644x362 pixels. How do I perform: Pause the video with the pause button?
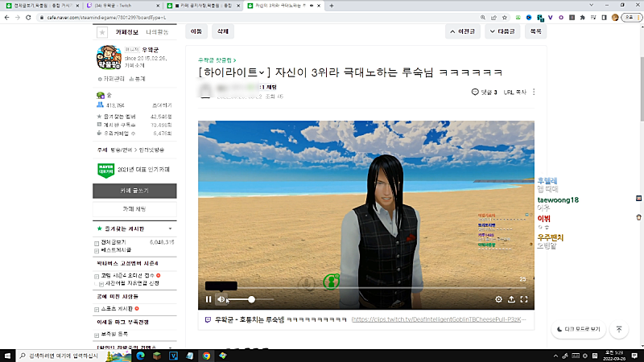pyautogui.click(x=208, y=299)
